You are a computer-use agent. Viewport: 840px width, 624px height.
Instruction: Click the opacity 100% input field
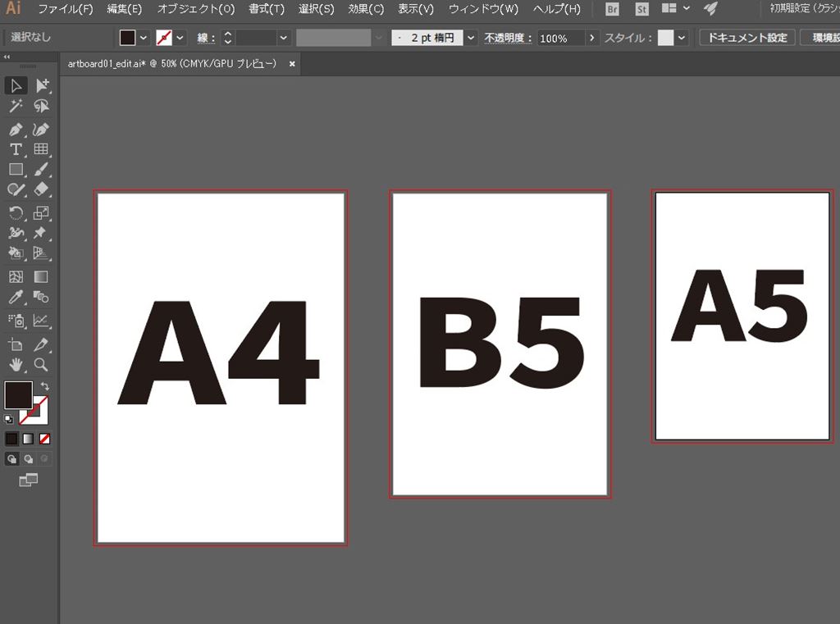click(x=560, y=38)
